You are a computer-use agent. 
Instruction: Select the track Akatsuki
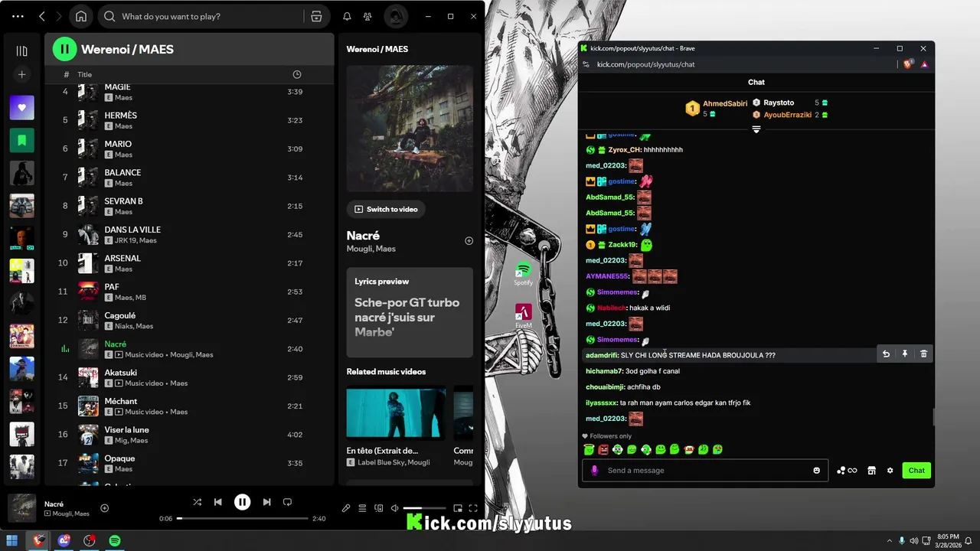(189, 377)
